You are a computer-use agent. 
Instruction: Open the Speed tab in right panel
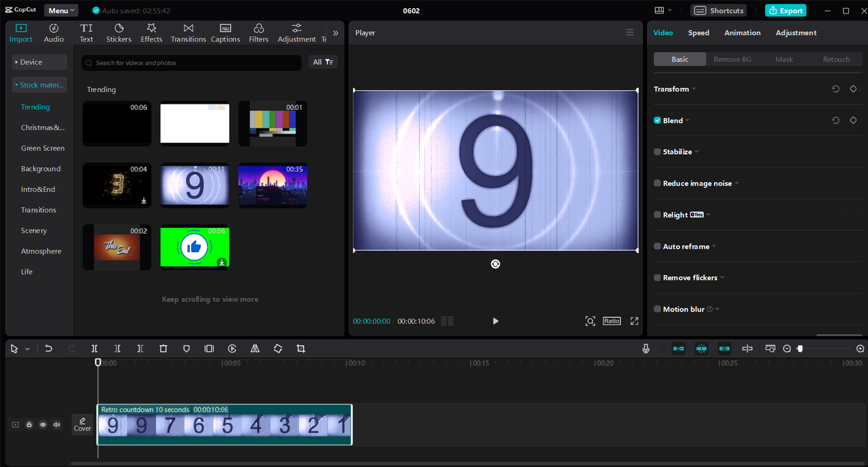[698, 33]
